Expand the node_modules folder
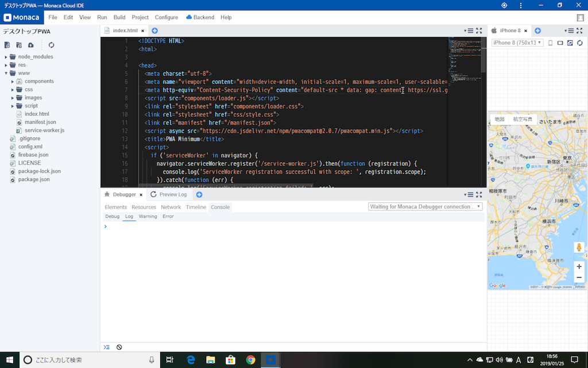The height and width of the screenshot is (368, 588). tap(6, 57)
